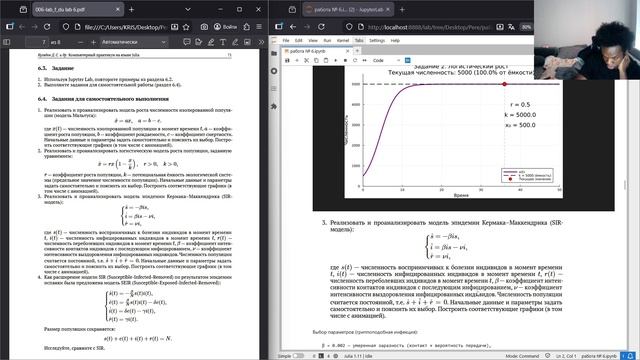Open PDF zoom level dropdown 'Автоматически'
Image resolution: width=640 pixels, height=360 pixels.
coord(134,42)
